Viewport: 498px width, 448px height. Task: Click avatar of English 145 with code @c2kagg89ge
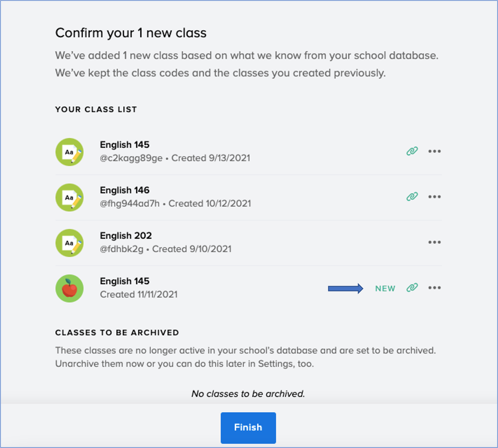coord(69,152)
